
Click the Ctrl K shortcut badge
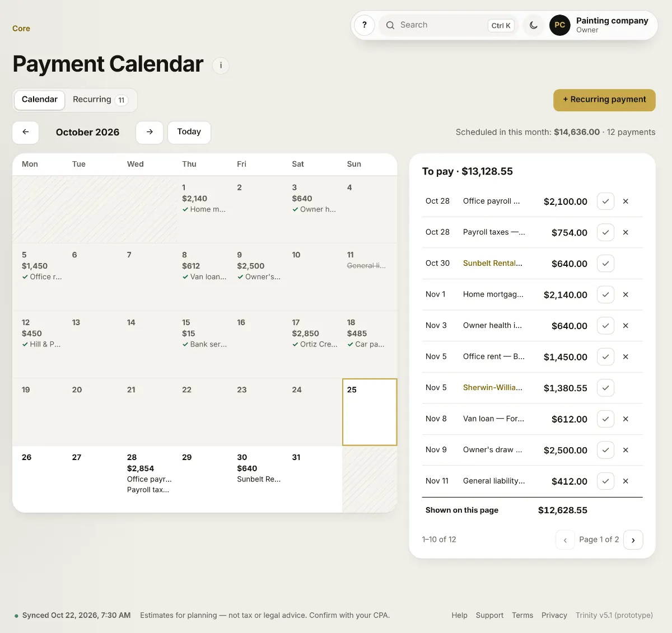point(501,26)
